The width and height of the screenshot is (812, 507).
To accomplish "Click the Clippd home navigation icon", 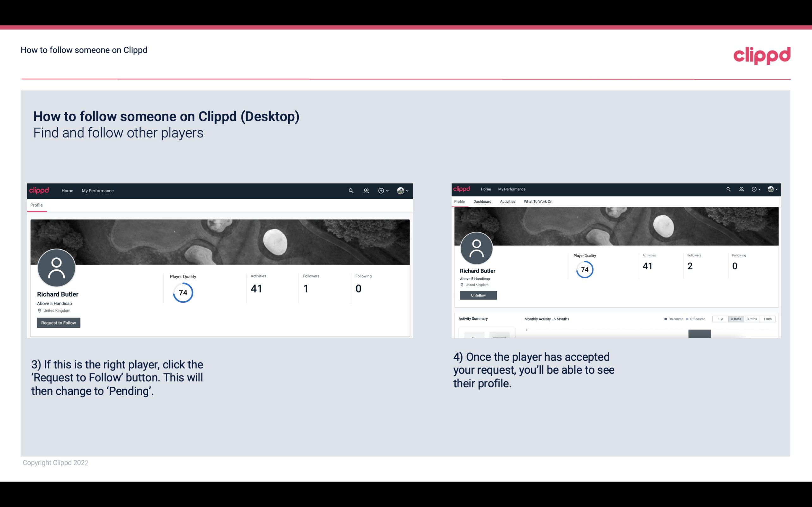I will [x=39, y=190].
